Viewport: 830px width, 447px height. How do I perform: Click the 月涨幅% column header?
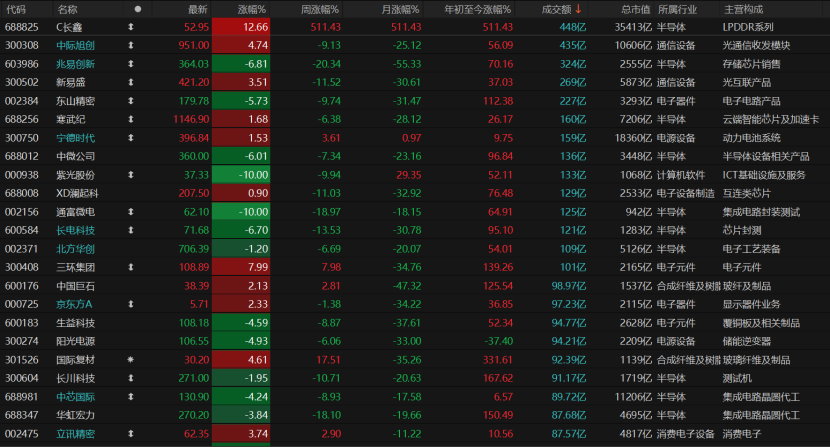pyautogui.click(x=400, y=10)
